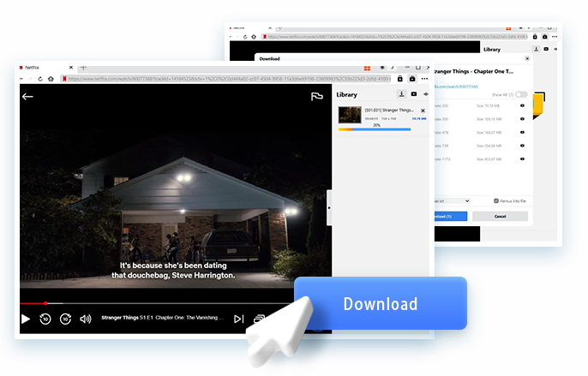
Task: Click the address bar in back window
Action: [395, 37]
